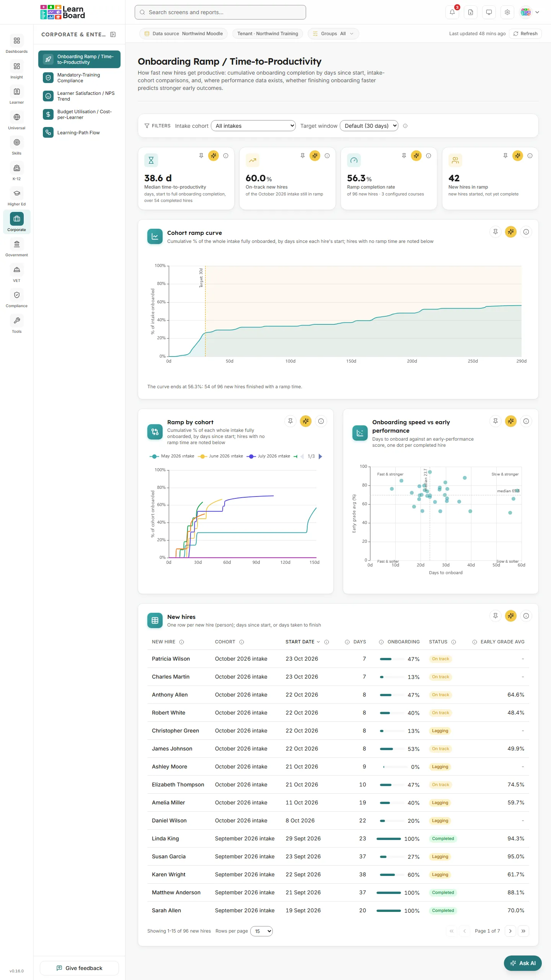The height and width of the screenshot is (980, 551).
Task: Open the notifications bell
Action: 452,12
